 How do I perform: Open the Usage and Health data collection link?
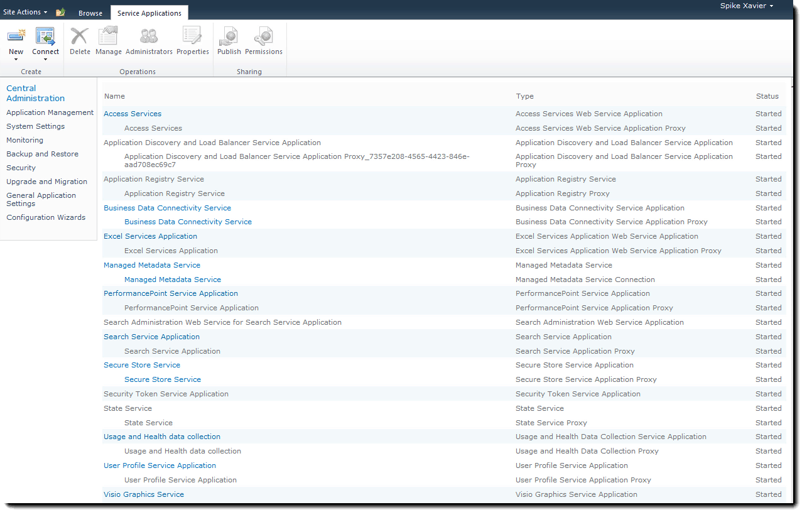162,437
